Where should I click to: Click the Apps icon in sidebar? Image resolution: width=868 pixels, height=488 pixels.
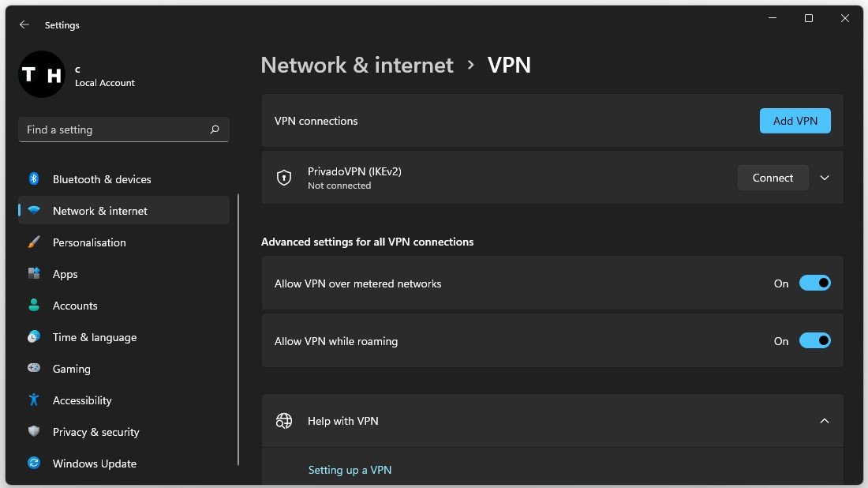(x=34, y=274)
